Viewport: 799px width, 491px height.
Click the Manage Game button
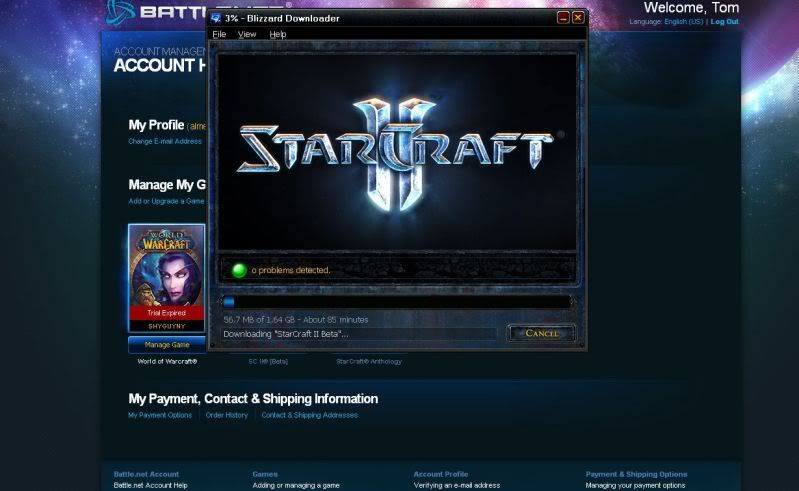pos(167,345)
